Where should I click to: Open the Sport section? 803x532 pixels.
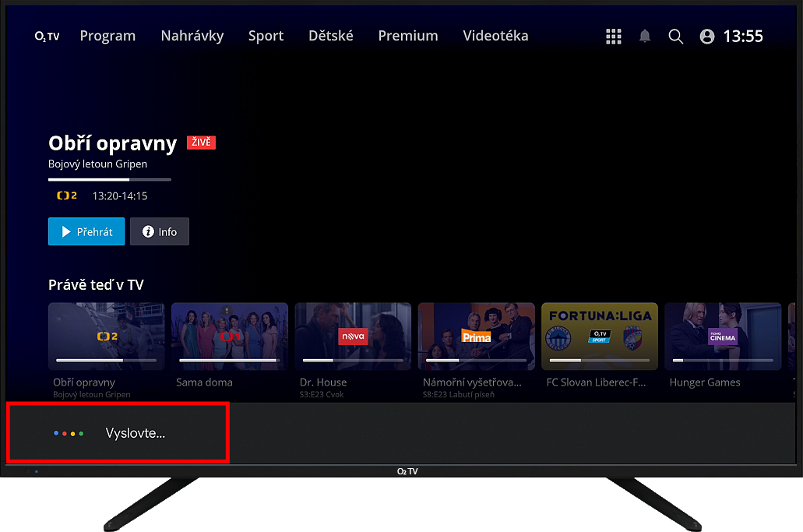tap(266, 36)
